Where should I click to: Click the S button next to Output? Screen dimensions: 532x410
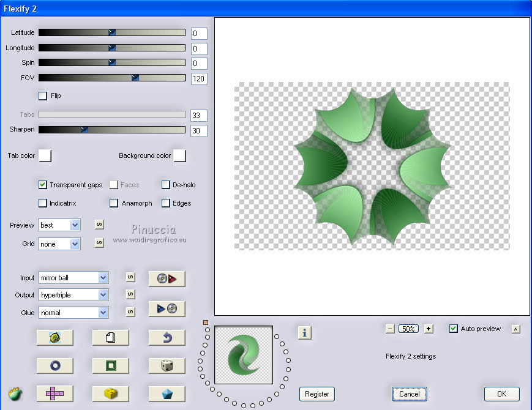(x=130, y=294)
